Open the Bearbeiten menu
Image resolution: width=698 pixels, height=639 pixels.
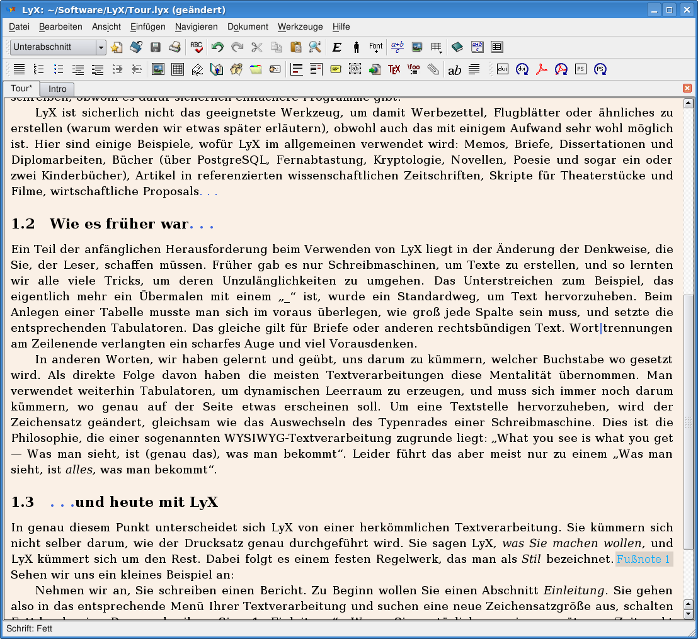(x=61, y=27)
